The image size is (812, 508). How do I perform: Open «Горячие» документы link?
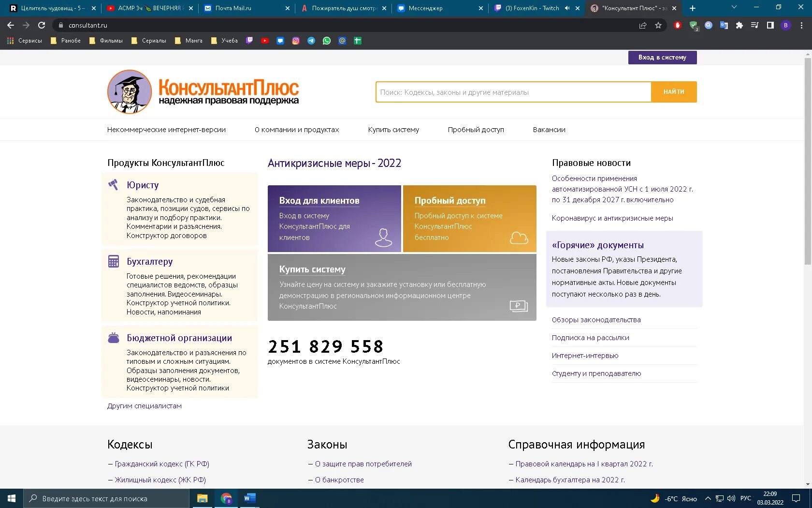pyautogui.click(x=598, y=245)
